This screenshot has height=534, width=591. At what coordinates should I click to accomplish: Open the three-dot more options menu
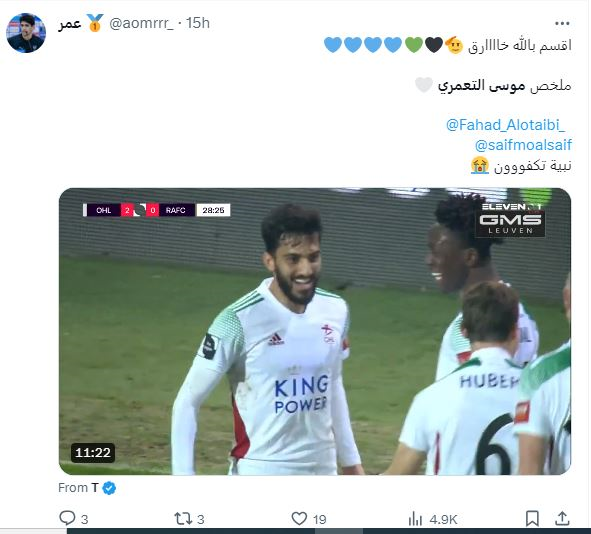562,23
